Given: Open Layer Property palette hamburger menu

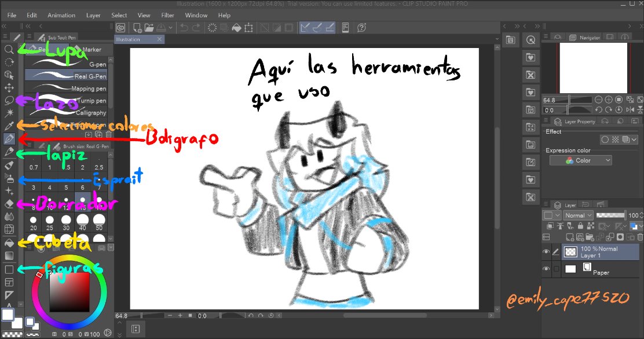Looking at the screenshot, I should point(546,120).
